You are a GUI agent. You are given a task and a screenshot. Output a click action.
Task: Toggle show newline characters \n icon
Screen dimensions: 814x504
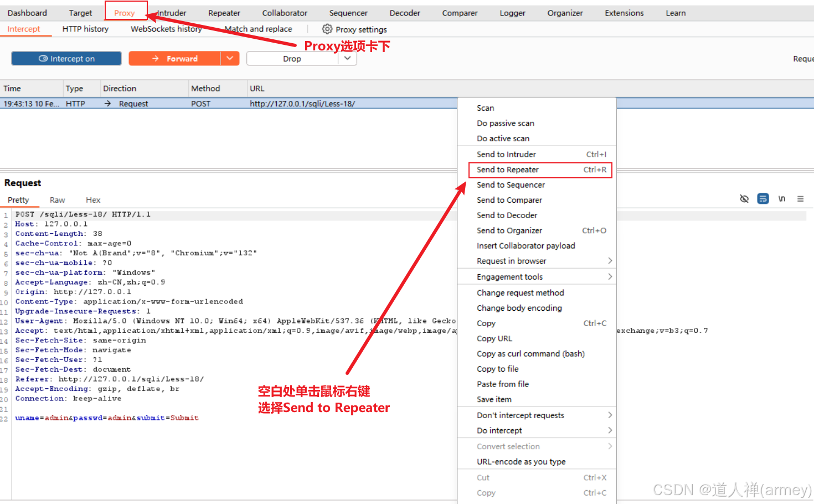point(782,199)
